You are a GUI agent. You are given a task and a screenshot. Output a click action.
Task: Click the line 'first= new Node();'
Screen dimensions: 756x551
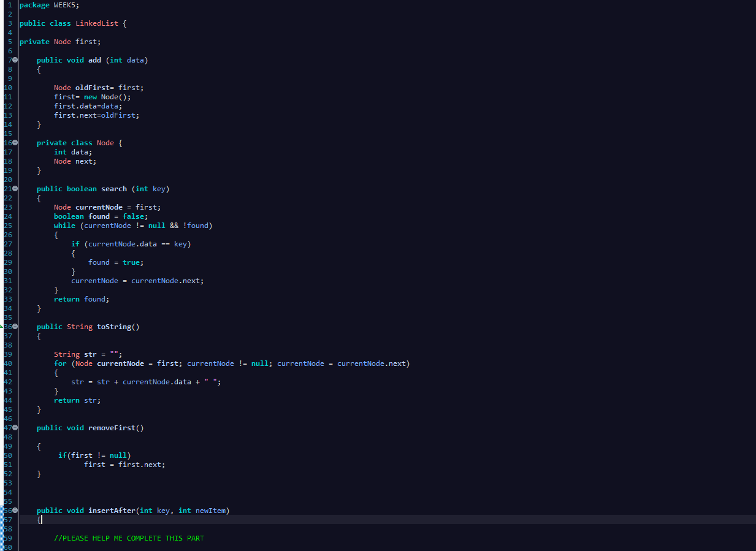coord(93,97)
